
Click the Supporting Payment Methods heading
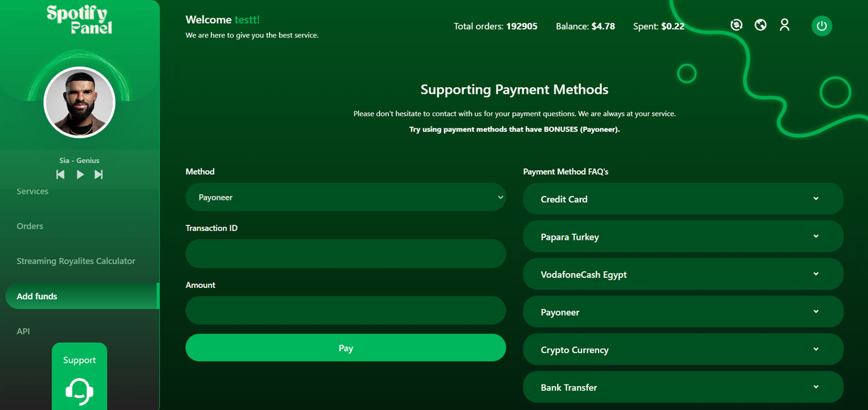(x=514, y=90)
